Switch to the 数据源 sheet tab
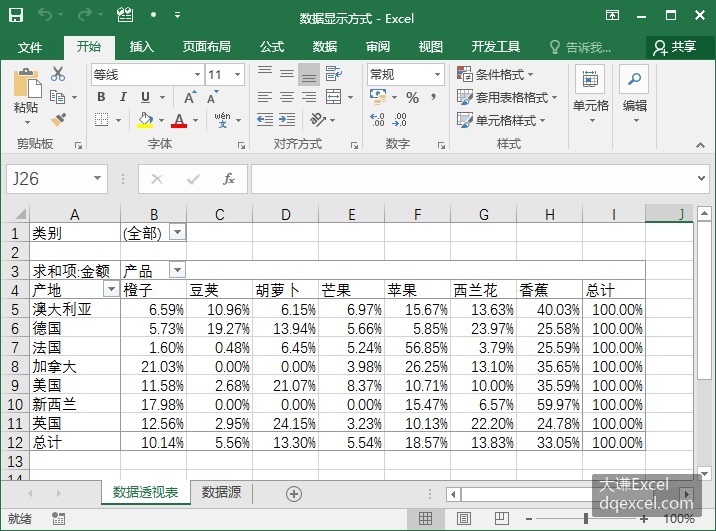 coord(221,492)
